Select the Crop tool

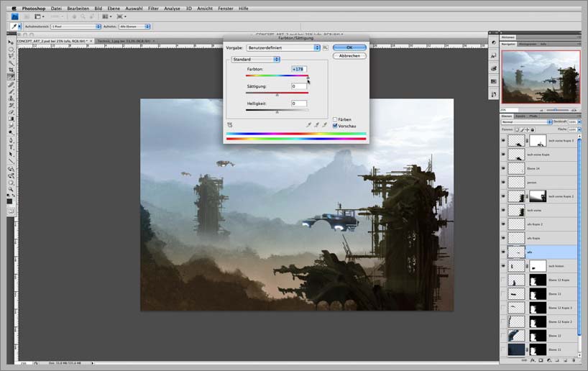pos(11,70)
